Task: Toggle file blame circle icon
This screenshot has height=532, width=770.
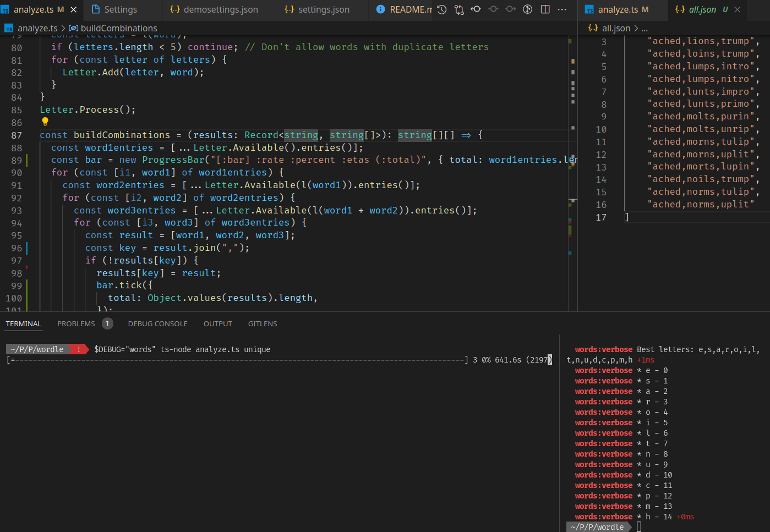Action: pos(528,9)
